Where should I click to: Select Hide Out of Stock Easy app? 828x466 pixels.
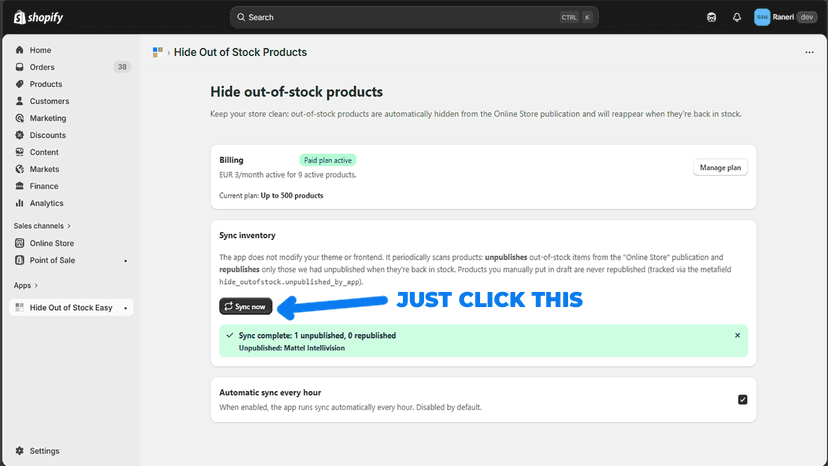point(71,307)
